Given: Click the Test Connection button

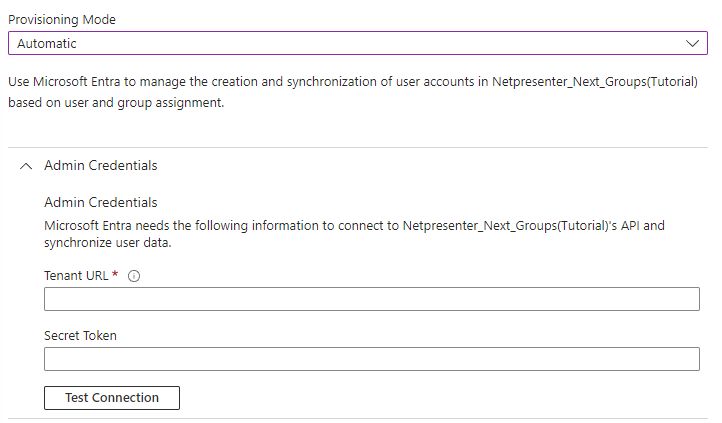Looking at the screenshot, I should pos(112,398).
